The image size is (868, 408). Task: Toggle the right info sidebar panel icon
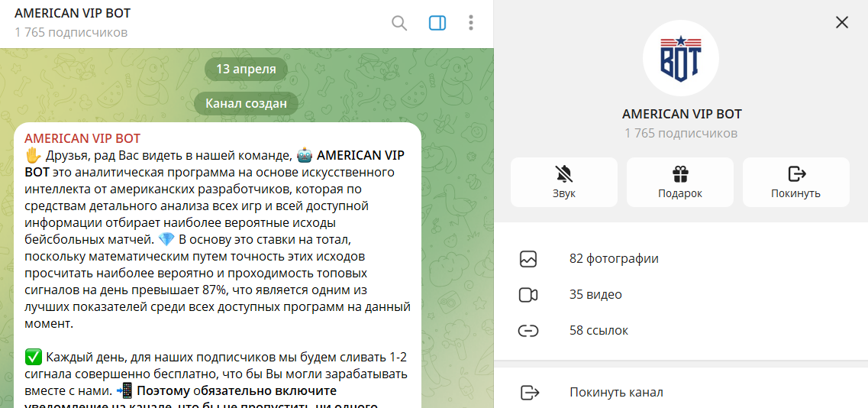[x=437, y=23]
